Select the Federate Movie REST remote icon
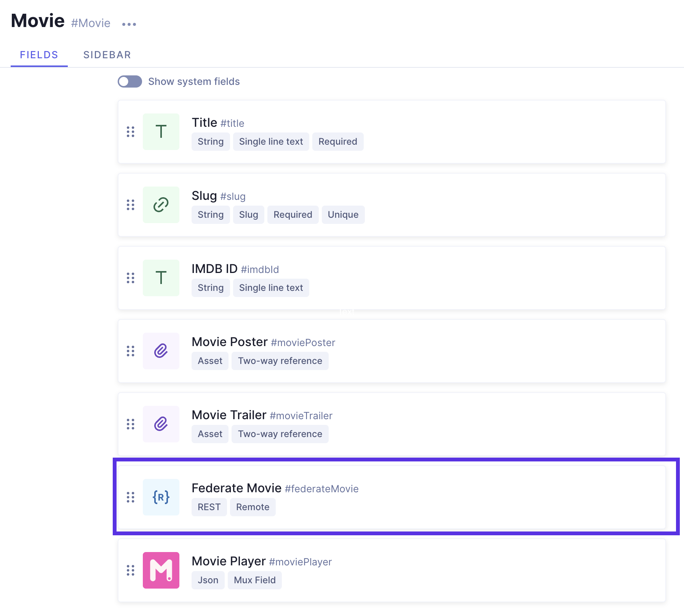This screenshot has height=616, width=684. tap(161, 497)
